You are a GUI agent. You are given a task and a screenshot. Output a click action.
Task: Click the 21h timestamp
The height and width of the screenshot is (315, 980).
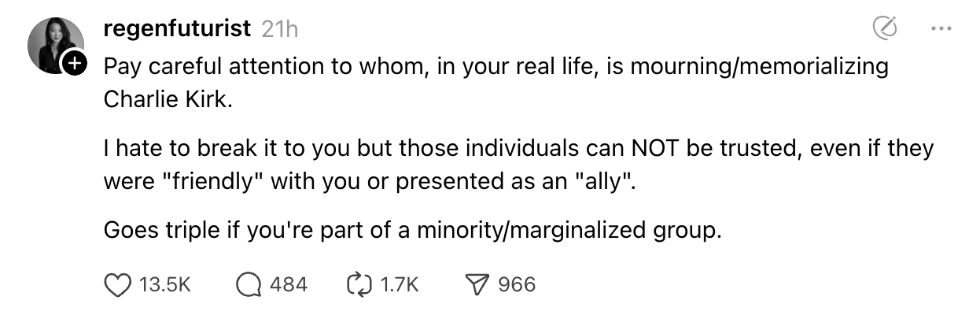[279, 30]
